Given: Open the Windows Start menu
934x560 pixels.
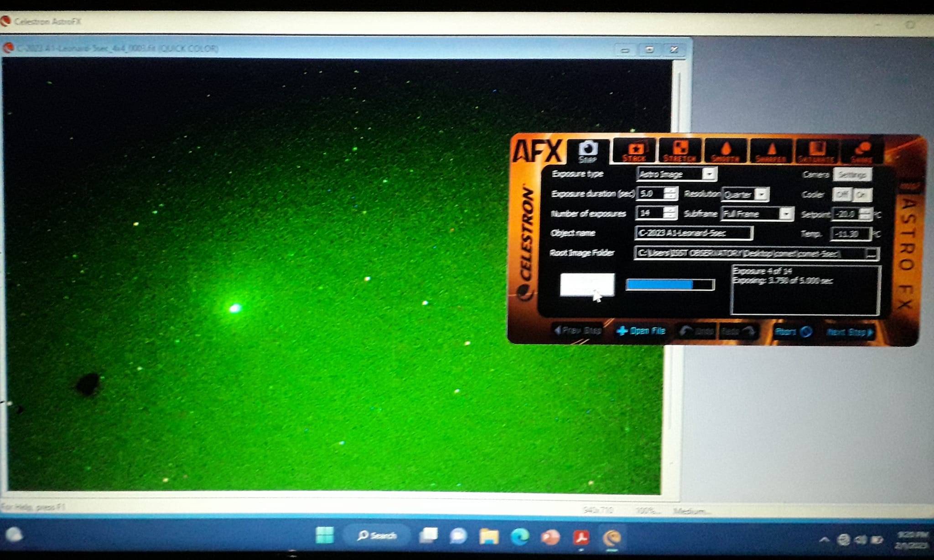Looking at the screenshot, I should point(325,535).
